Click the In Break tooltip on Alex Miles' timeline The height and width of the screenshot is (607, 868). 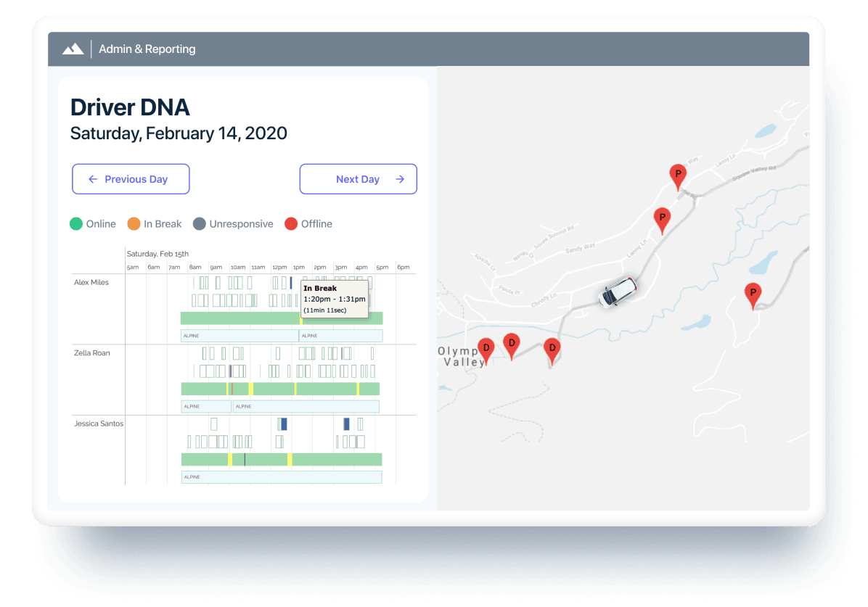335,298
